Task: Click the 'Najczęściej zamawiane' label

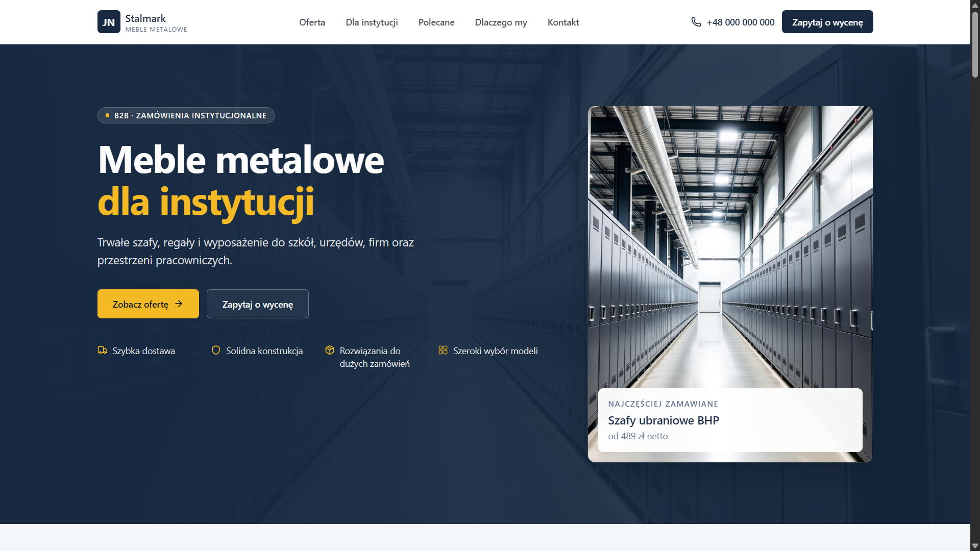Action: coord(663,404)
